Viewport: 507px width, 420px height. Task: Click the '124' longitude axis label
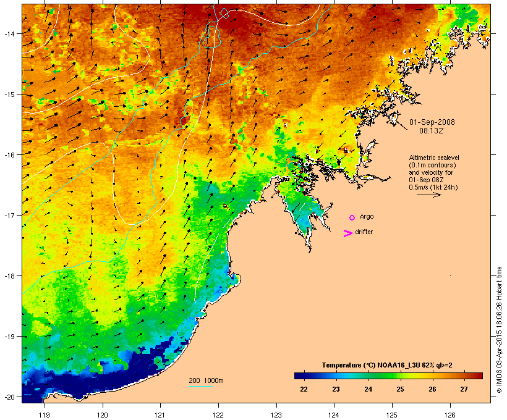334,415
